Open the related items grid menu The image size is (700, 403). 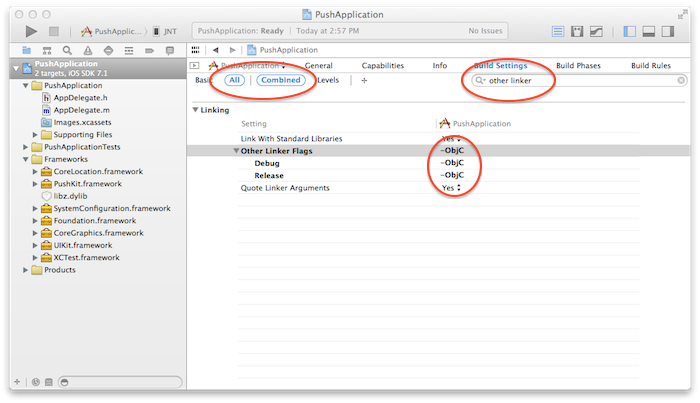tap(196, 50)
